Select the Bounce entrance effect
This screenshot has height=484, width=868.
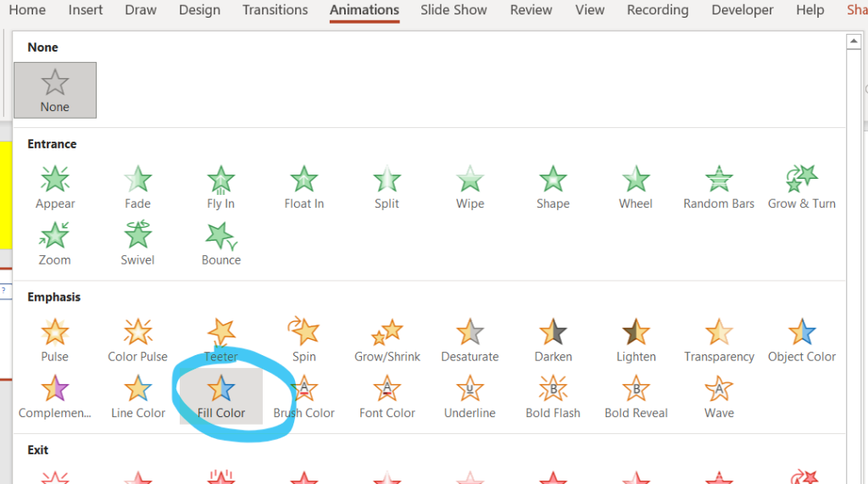221,243
